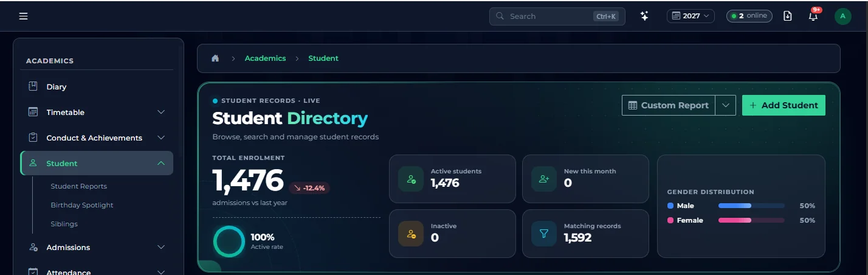This screenshot has width=868, height=275.
Task: Click the Academics breadcrumb link
Action: coord(265,58)
